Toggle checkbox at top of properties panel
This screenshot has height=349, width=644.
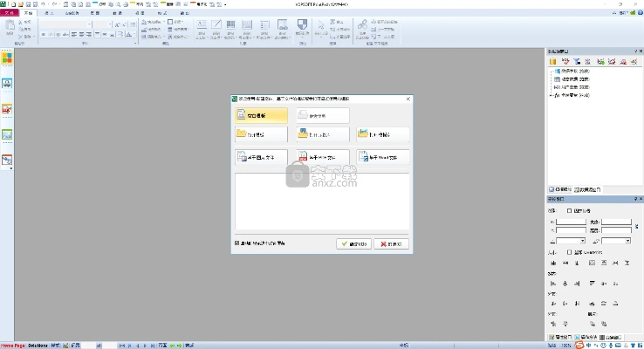[x=571, y=210]
